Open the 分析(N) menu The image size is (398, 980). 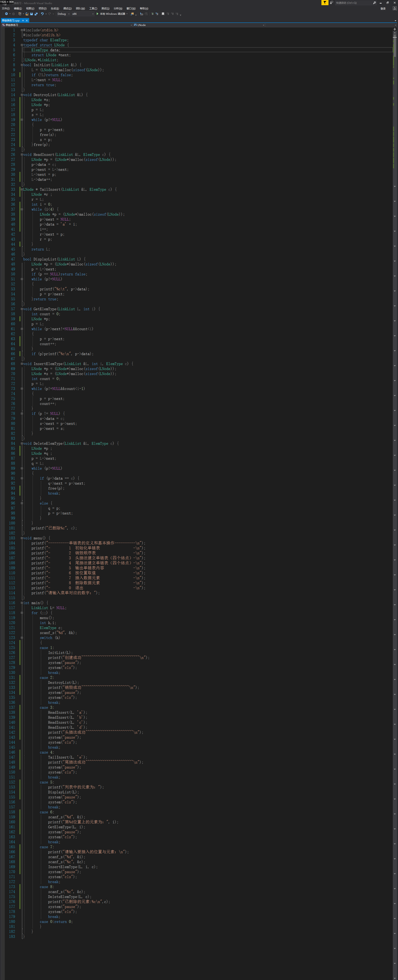click(118, 8)
